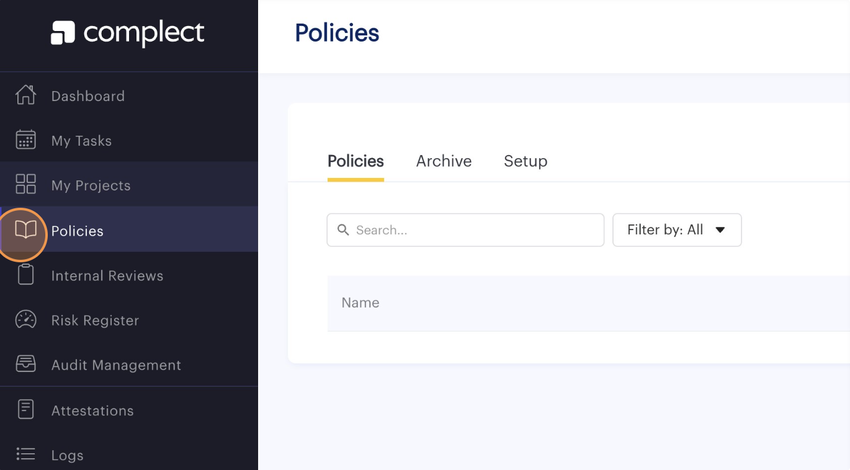
Task: Click the My Projects grid icon
Action: [26, 185]
